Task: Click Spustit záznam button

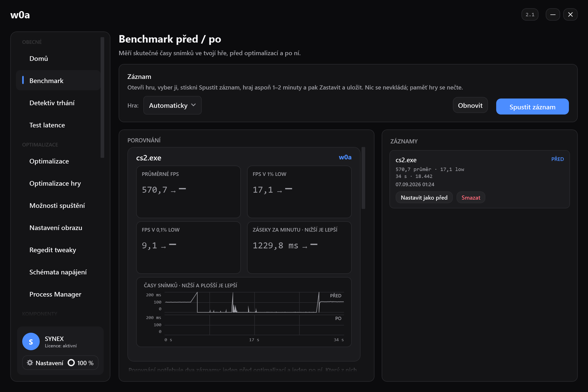Action: click(x=532, y=107)
